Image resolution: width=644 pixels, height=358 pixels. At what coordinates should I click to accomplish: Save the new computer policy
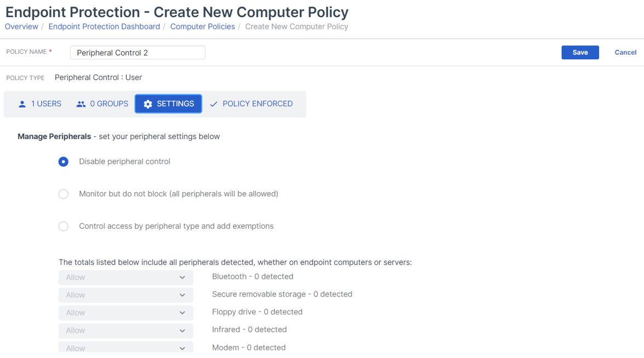coord(580,53)
